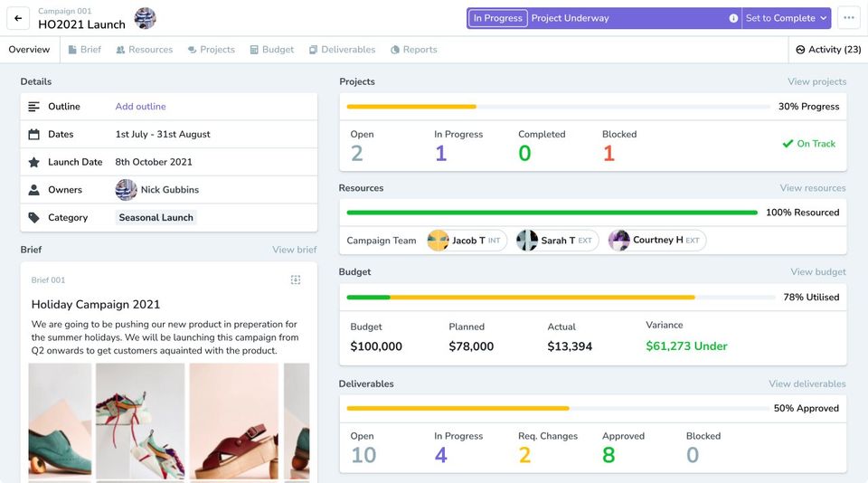Screen dimensions: 868x483
Task: Show status info icon in Project Underway bar
Action: click(733, 18)
